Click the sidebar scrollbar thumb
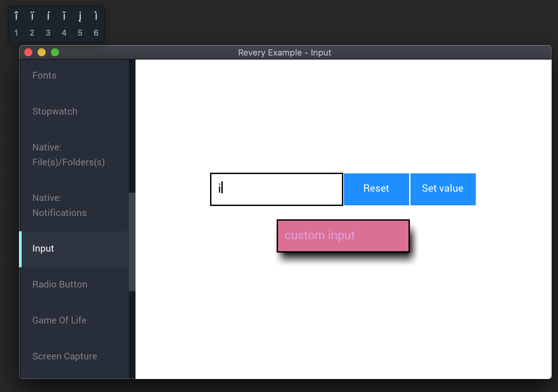 point(132,242)
